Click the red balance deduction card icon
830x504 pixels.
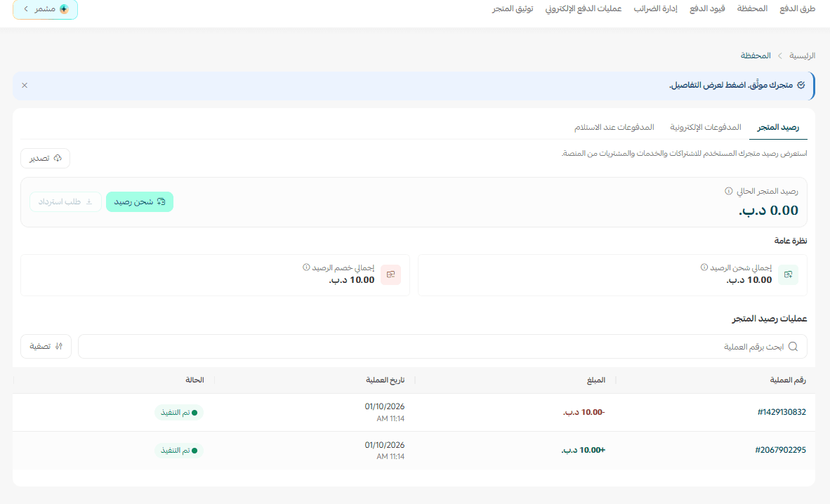pos(390,274)
